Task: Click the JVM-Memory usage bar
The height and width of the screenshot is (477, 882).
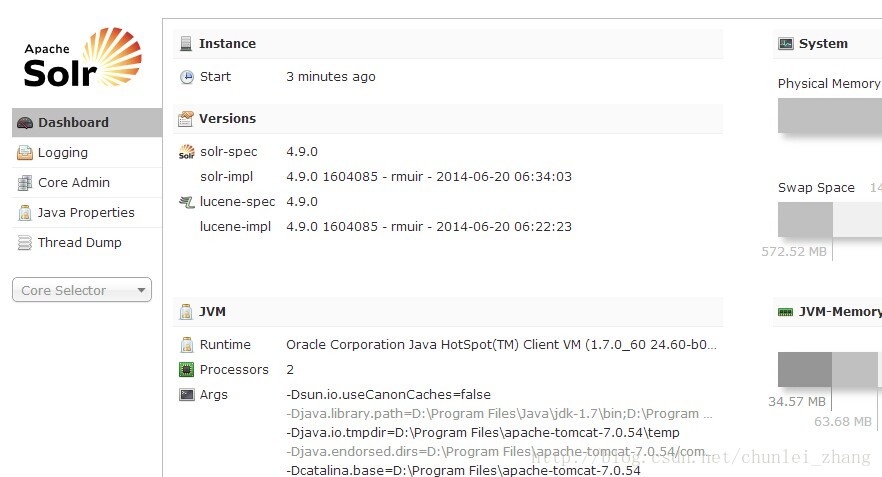Action: [x=830, y=369]
